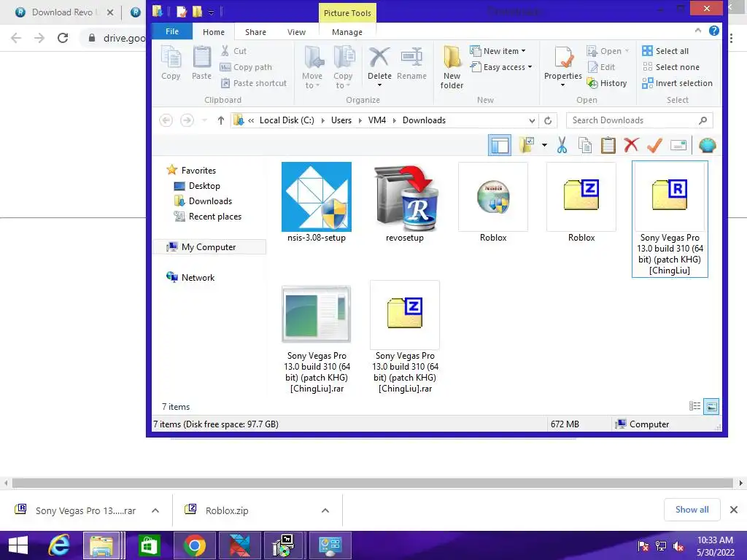This screenshot has width=747, height=560.
Task: Refresh the Downloads folder view
Action: (548, 120)
